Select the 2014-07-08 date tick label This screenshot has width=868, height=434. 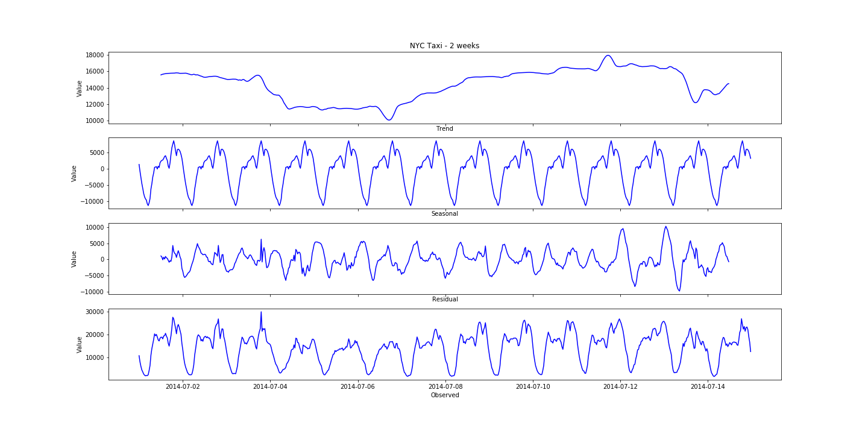[x=445, y=387]
